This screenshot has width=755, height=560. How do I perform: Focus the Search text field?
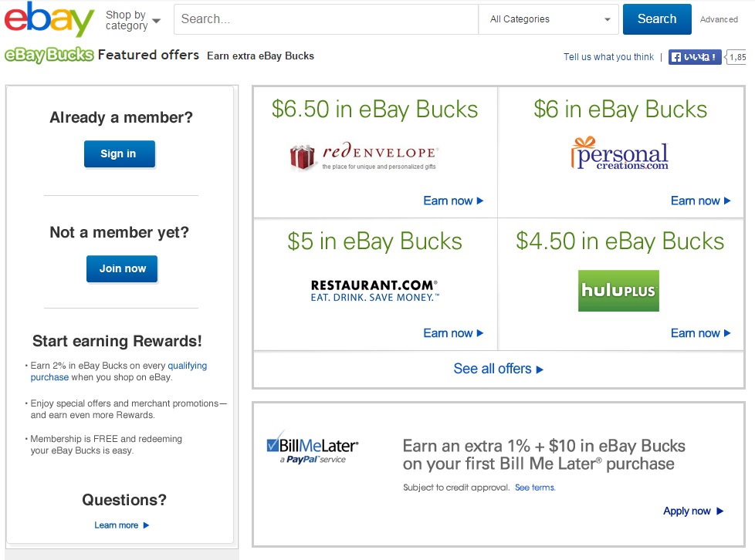tap(326, 19)
